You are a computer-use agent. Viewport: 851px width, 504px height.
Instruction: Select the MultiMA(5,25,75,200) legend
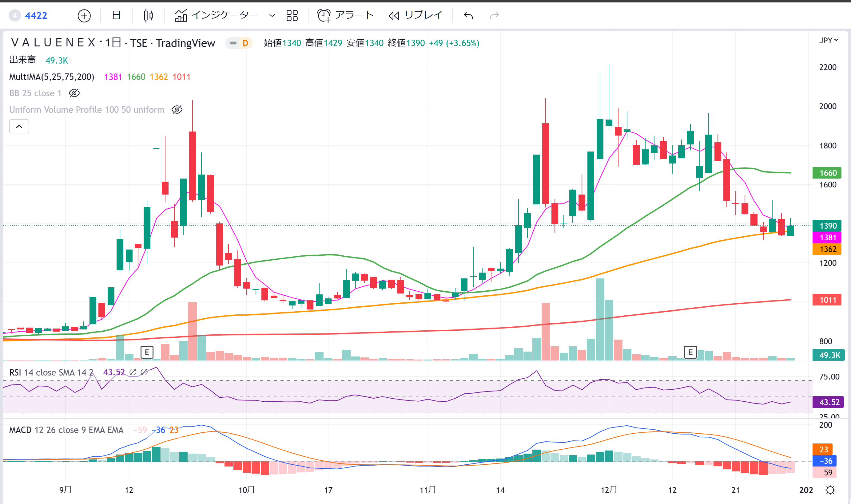click(x=52, y=77)
